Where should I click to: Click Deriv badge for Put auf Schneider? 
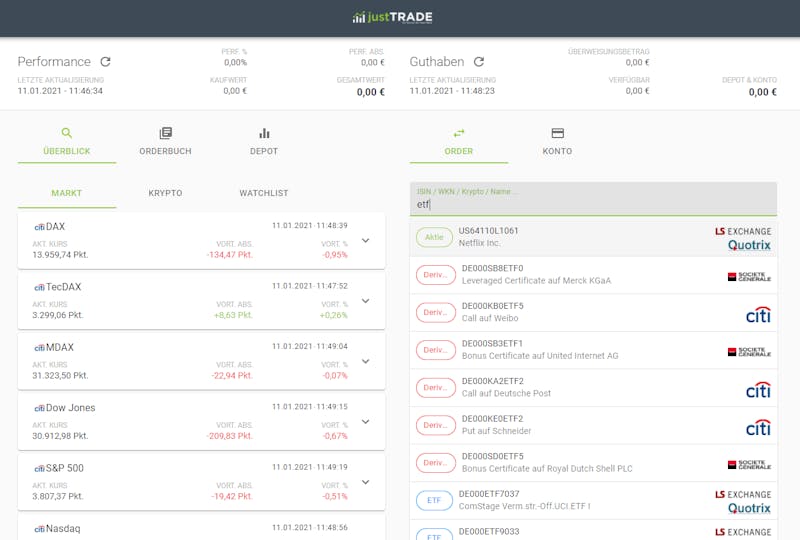[x=436, y=425]
